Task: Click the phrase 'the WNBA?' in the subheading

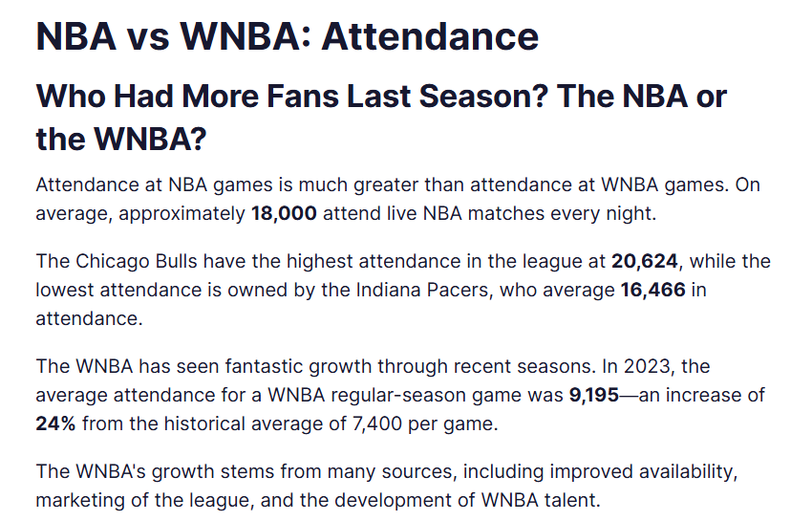Action: (x=121, y=139)
